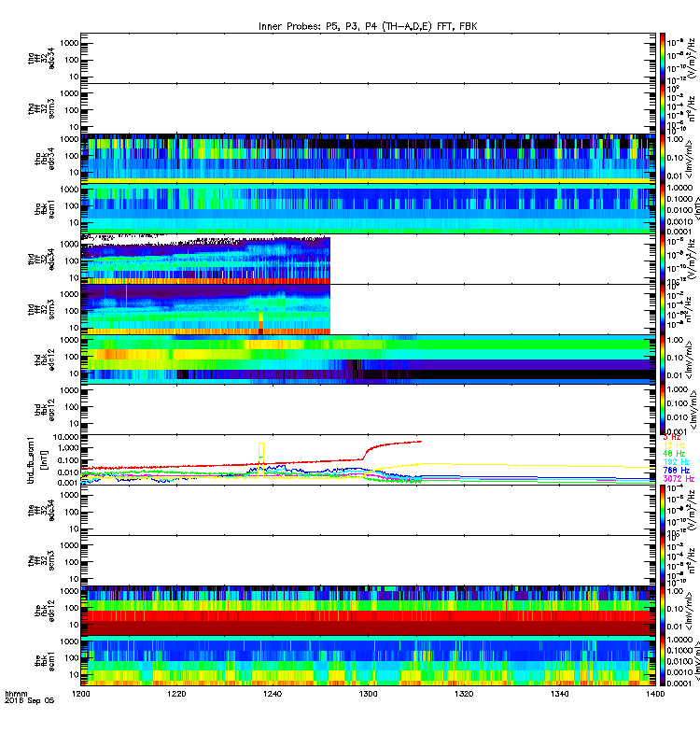
Task: Click the green '48 Hz' legend entry
Action: tap(674, 454)
